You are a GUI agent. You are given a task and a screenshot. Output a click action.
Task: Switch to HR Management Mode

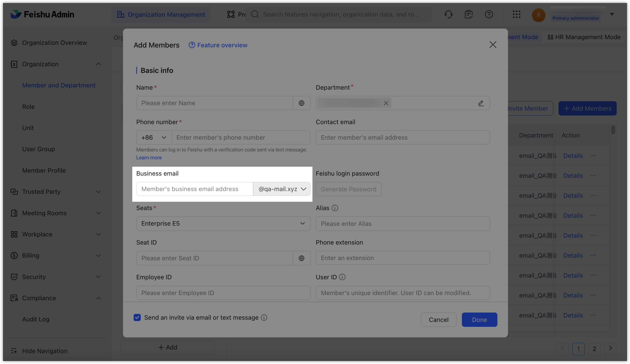[584, 37]
